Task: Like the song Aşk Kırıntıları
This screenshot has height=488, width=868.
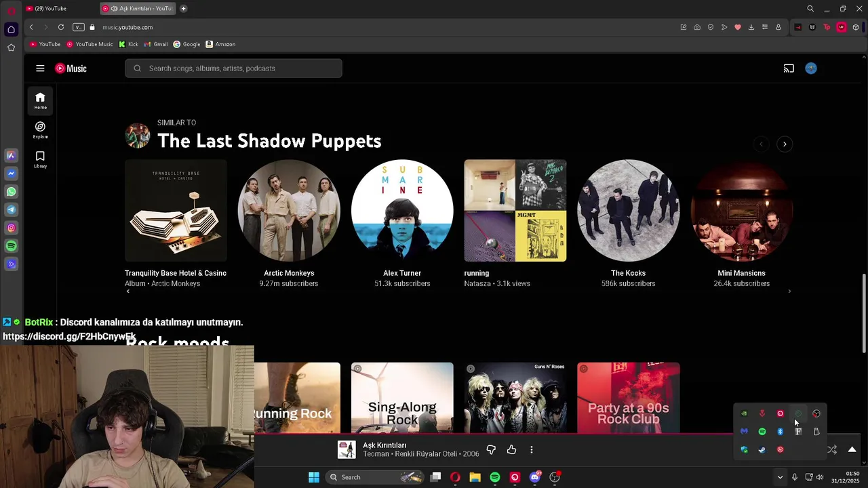Action: coord(511,449)
